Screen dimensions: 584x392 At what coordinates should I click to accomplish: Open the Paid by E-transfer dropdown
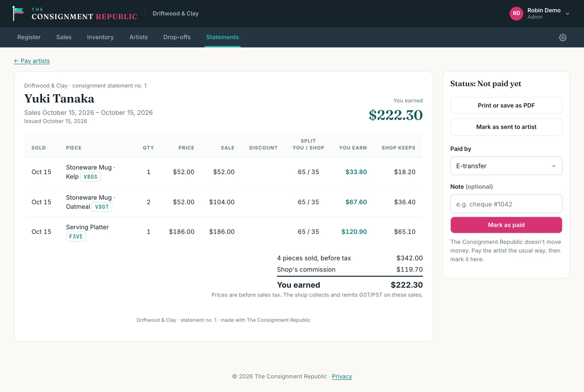(x=506, y=166)
